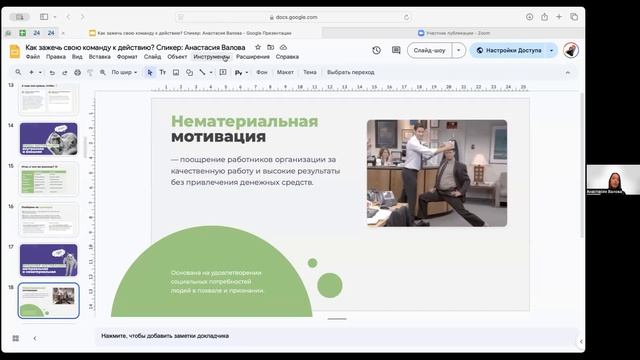Screen dimensions: 640x360
Task: Add a comment with the toolbar icon
Action: [x=223, y=72]
